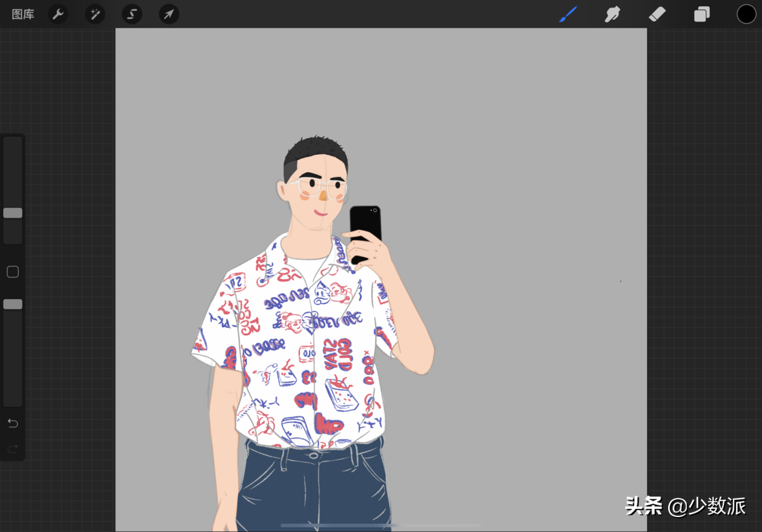Open the Layers panel
Image resolution: width=762 pixels, height=532 pixels.
pos(701,14)
